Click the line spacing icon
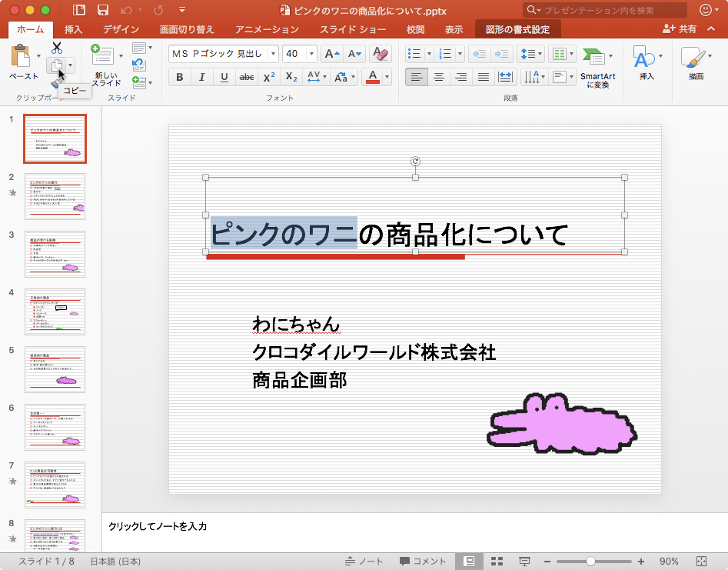Viewport: 728px width, 570px height. click(x=529, y=53)
